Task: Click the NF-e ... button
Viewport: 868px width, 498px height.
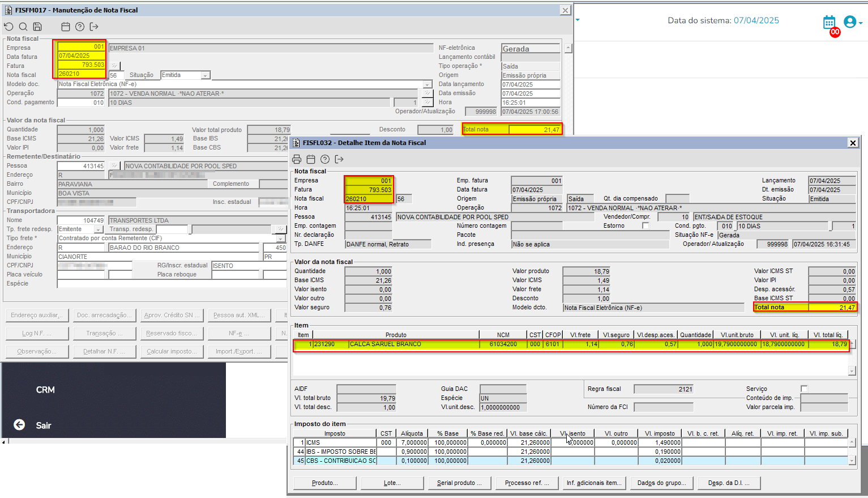Action: (239, 333)
